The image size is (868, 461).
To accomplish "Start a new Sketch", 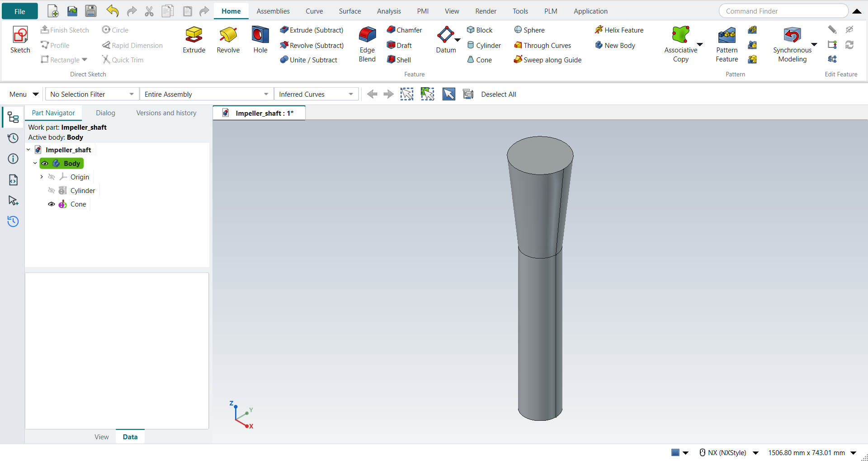I will (x=20, y=40).
